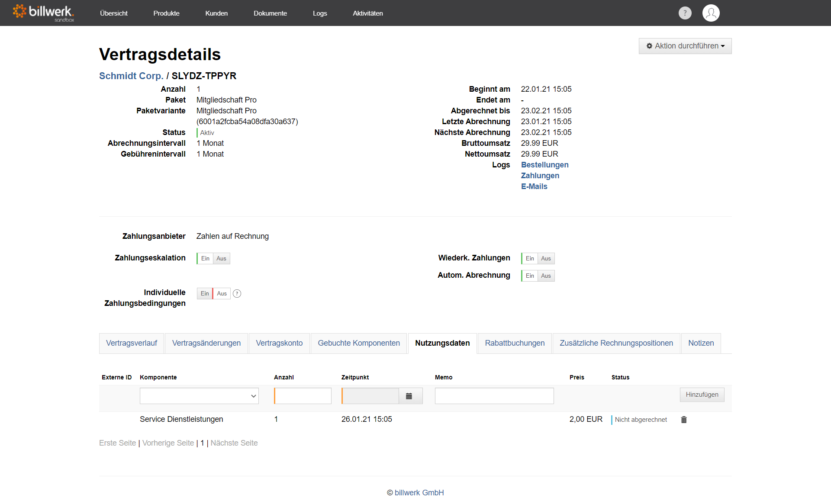Expand the Komponente selection dropdown
The height and width of the screenshot is (504, 831).
point(199,396)
